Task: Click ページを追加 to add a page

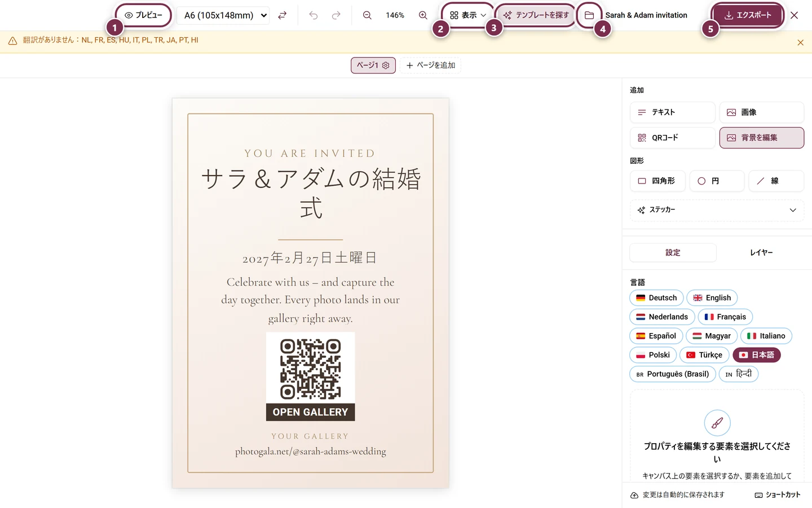Action: coord(431,65)
